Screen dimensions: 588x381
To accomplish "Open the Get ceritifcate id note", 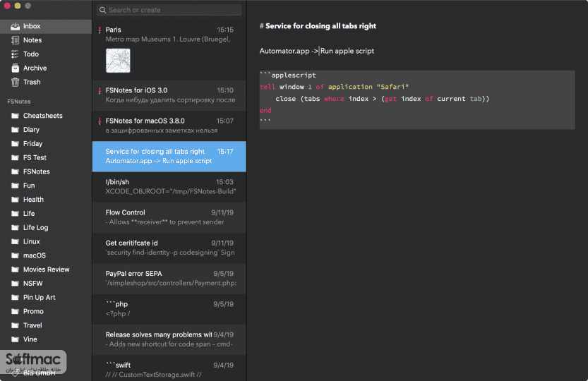I will (x=169, y=248).
